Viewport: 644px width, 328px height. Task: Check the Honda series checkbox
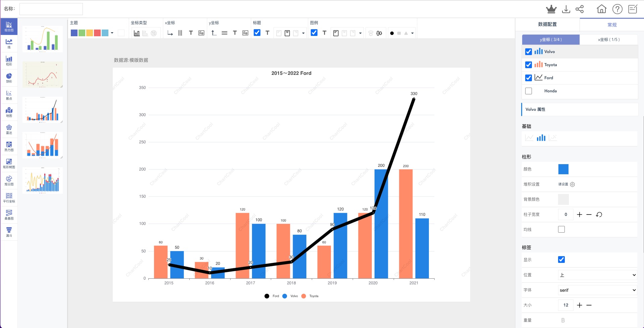[x=529, y=91]
